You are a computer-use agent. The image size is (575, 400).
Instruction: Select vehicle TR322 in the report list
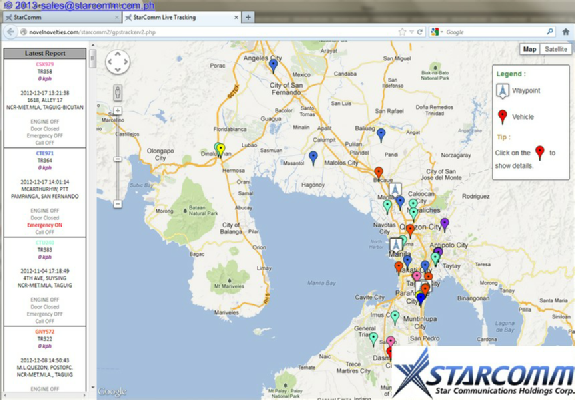pyautogui.click(x=45, y=339)
